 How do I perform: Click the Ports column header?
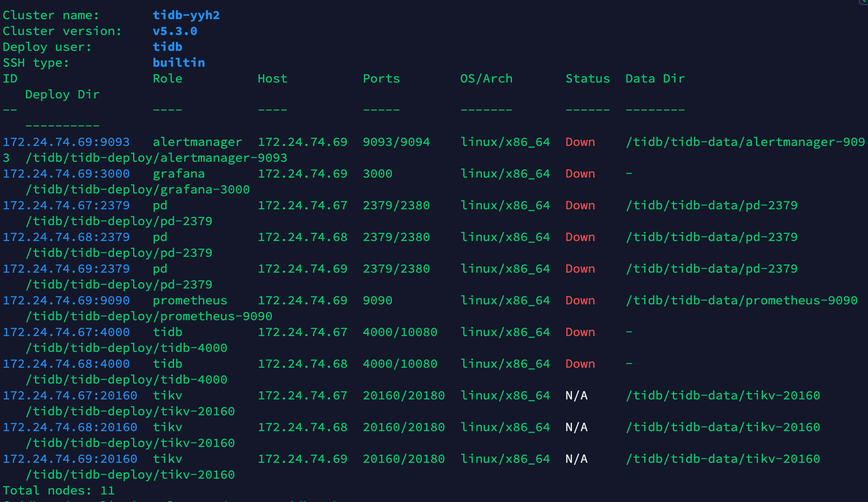pos(381,79)
